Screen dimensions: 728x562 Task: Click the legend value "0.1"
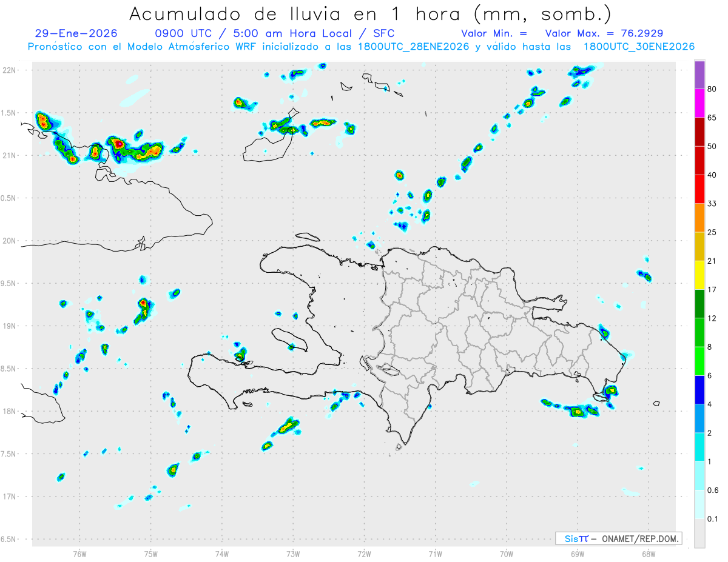point(713,519)
